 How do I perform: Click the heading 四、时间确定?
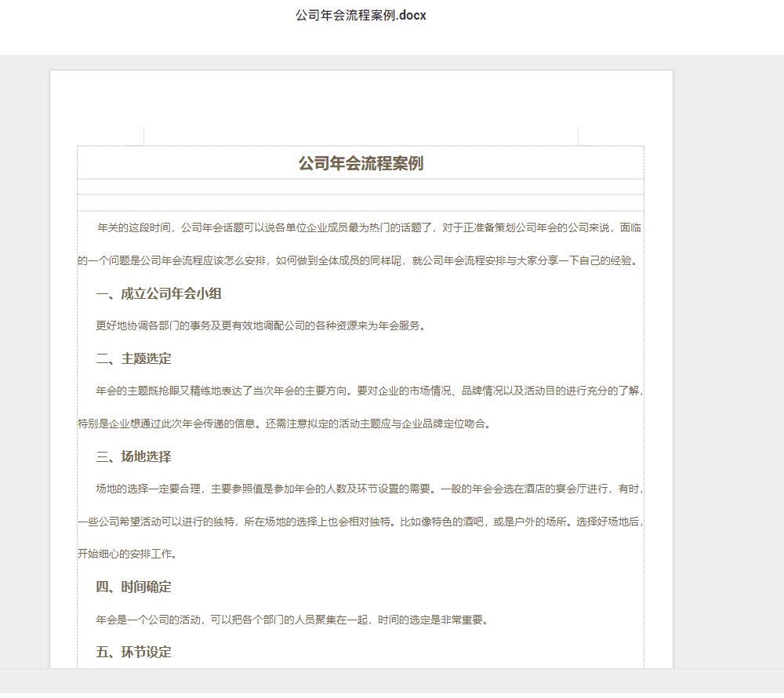(133, 587)
